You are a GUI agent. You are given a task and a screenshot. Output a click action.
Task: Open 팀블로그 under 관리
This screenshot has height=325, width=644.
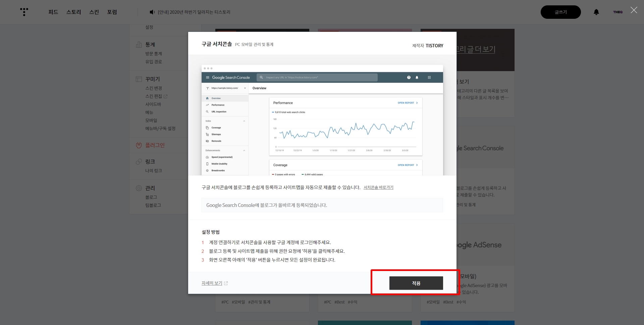153,205
